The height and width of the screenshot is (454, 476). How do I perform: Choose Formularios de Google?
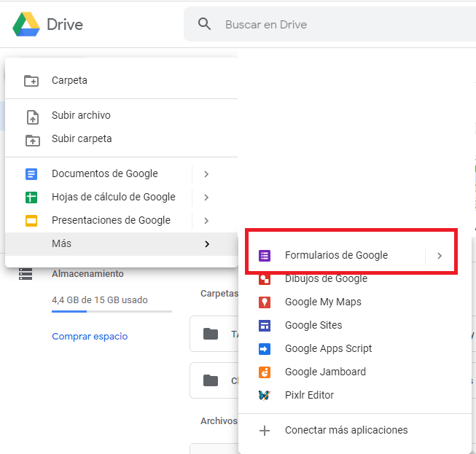pos(336,255)
